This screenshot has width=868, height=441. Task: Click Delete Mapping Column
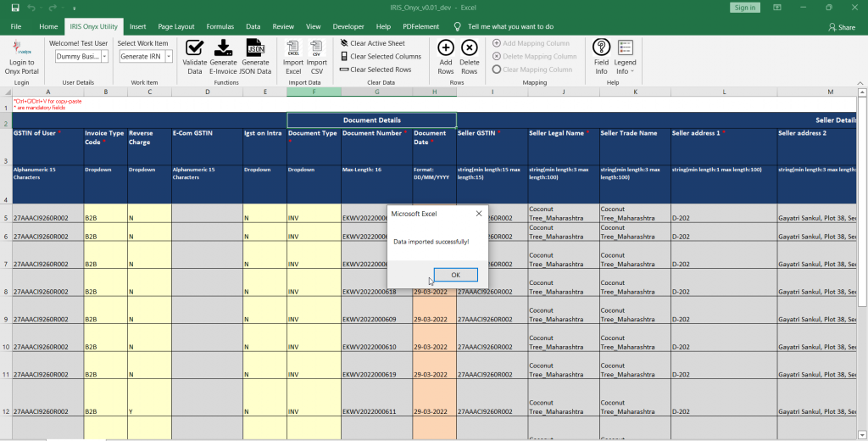tap(534, 57)
